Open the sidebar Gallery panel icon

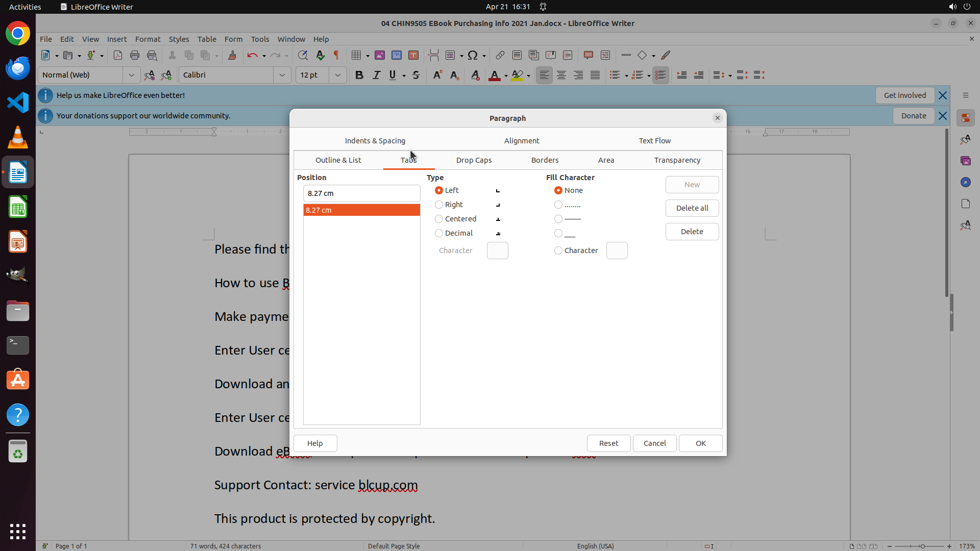pyautogui.click(x=965, y=161)
